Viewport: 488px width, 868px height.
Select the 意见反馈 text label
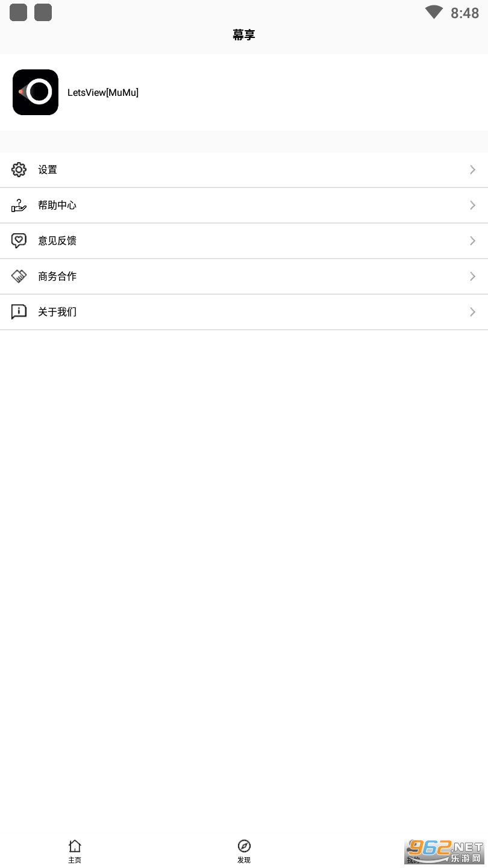pos(57,241)
